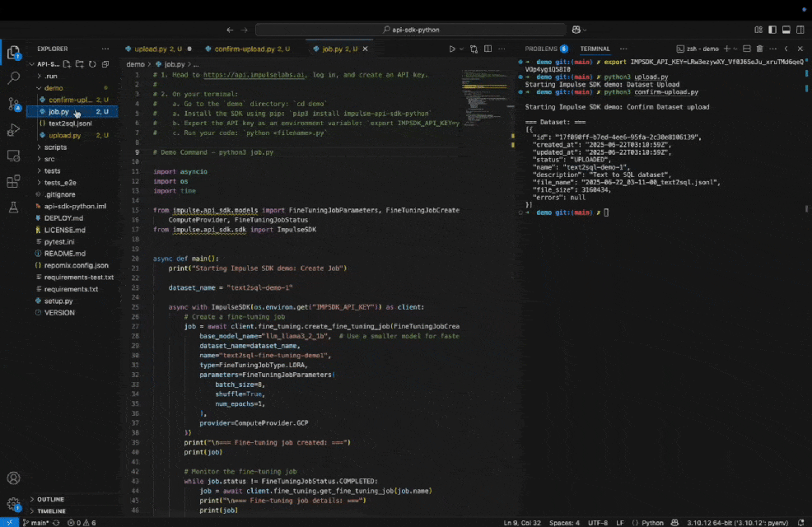This screenshot has width=812, height=527.
Task: Open Copilot icon beside the search bar
Action: point(576,30)
